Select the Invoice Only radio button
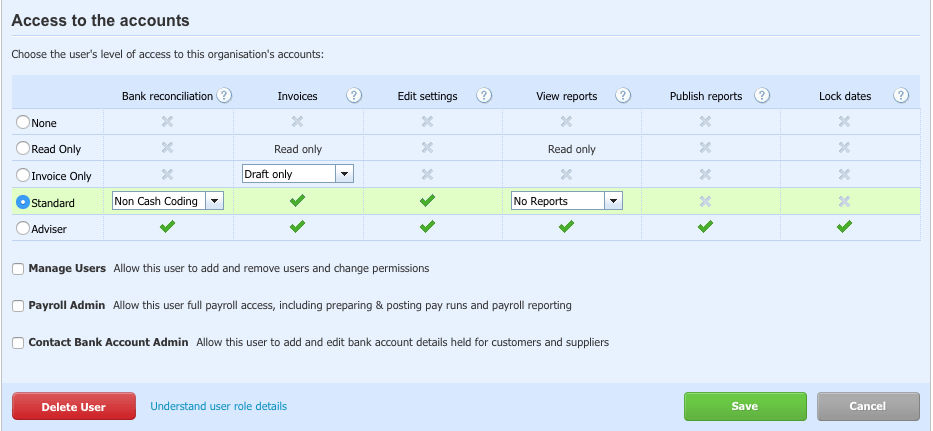Image resolution: width=933 pixels, height=431 pixels. [x=23, y=175]
